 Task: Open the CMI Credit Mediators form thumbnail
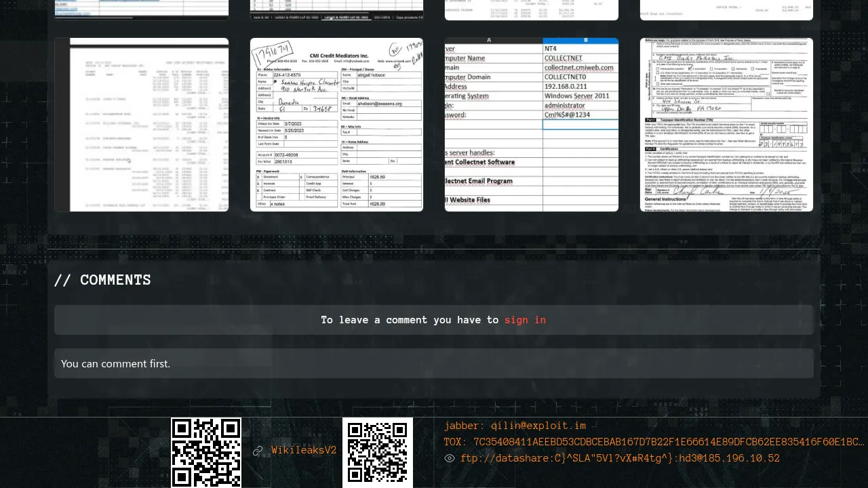coord(336,125)
